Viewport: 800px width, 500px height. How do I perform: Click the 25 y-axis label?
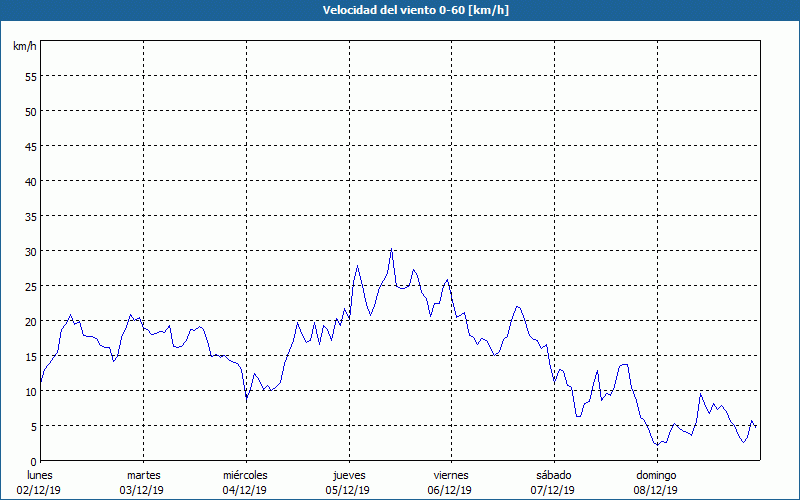[31, 287]
